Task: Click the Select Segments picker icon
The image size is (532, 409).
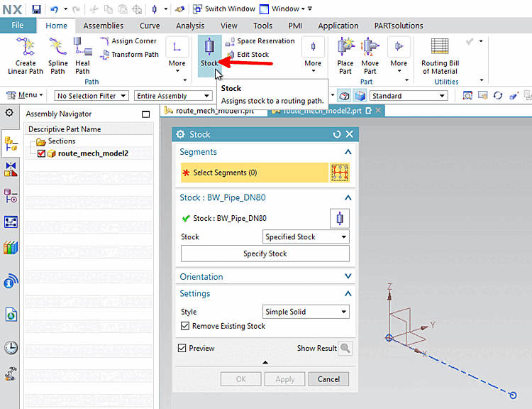Action: [339, 173]
